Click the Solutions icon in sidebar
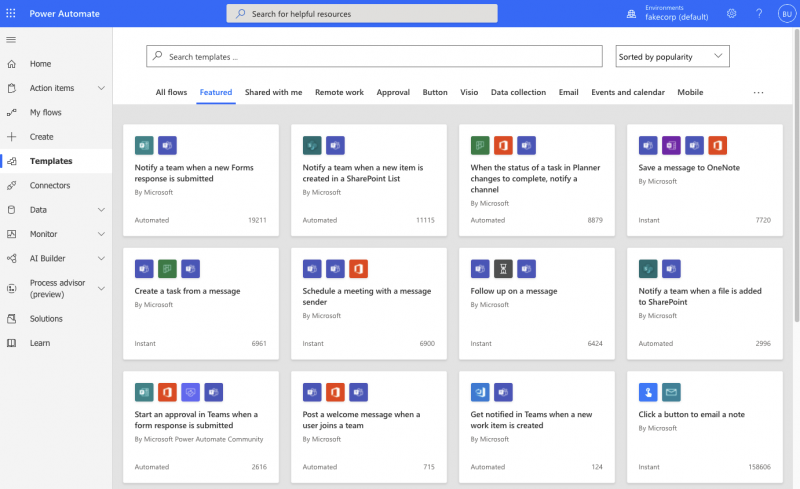 11,319
